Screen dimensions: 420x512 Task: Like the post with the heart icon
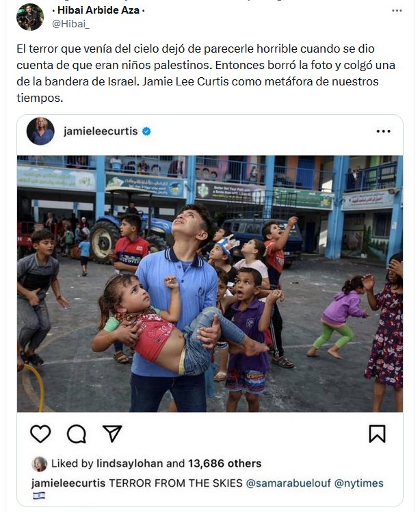pos(40,434)
